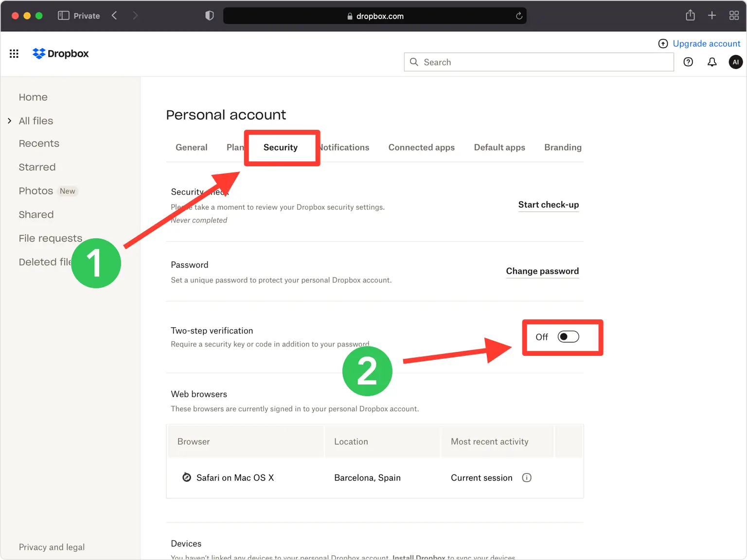747x560 pixels.
Task: Open File requests in the sidebar
Action: click(x=50, y=238)
